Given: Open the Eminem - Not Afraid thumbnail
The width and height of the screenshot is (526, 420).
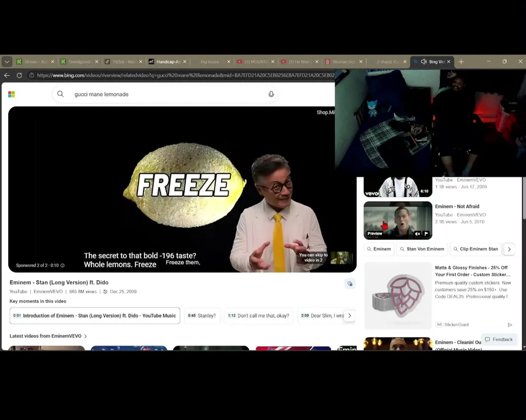Looking at the screenshot, I should (398, 220).
